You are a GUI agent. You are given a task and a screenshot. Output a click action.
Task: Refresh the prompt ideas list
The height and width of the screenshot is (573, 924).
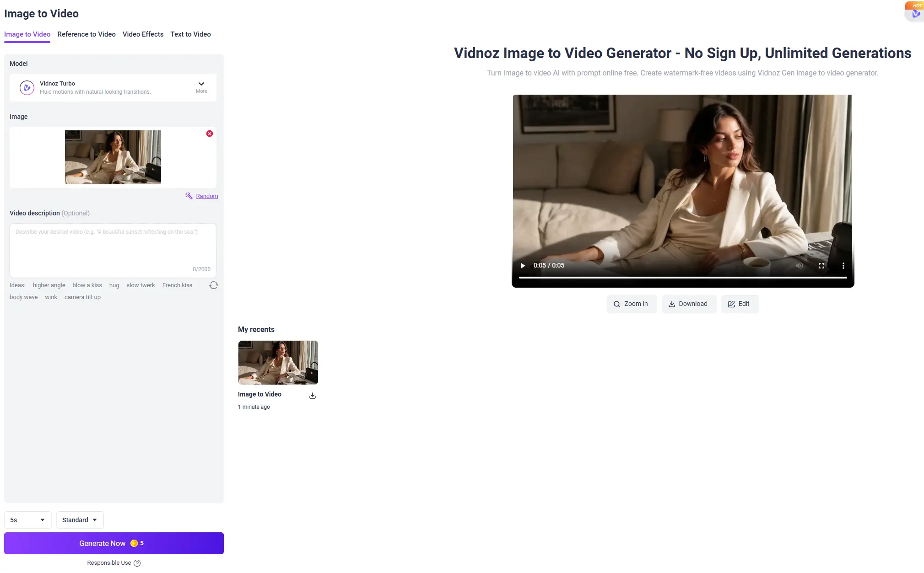214,285
